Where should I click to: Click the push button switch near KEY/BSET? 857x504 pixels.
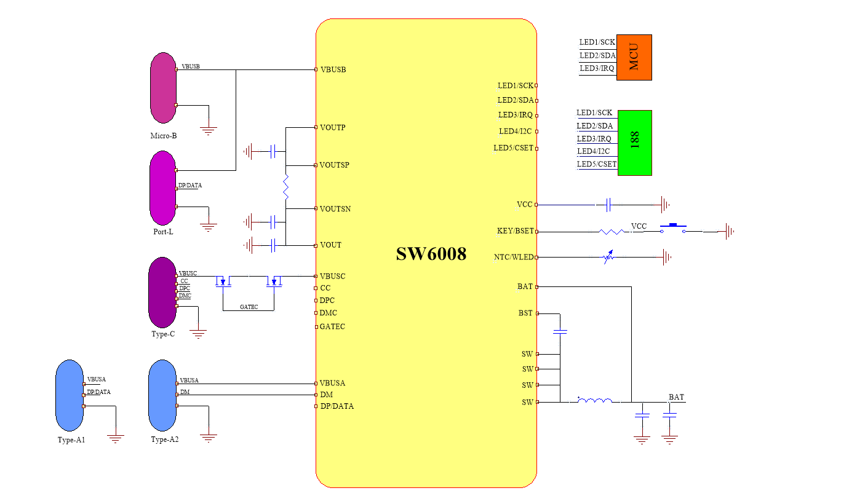(x=673, y=228)
